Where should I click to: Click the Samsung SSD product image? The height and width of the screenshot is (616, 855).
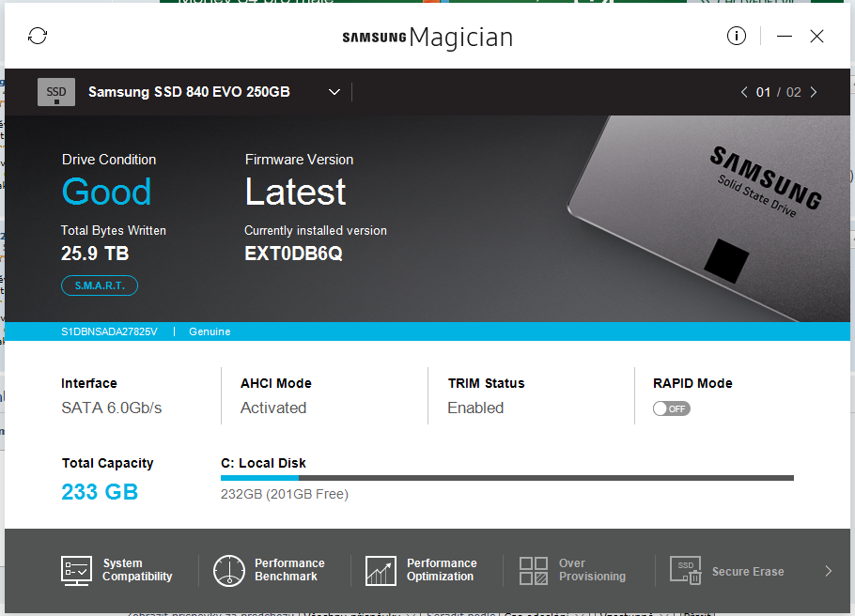click(x=708, y=218)
